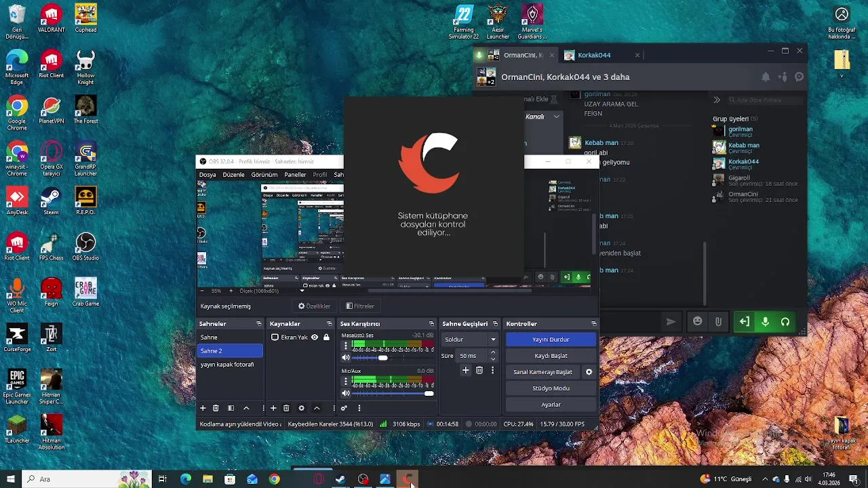Expand Kanalı dropdown in Steam chat
Viewport: 868px width, 488px height.
pos(556,117)
